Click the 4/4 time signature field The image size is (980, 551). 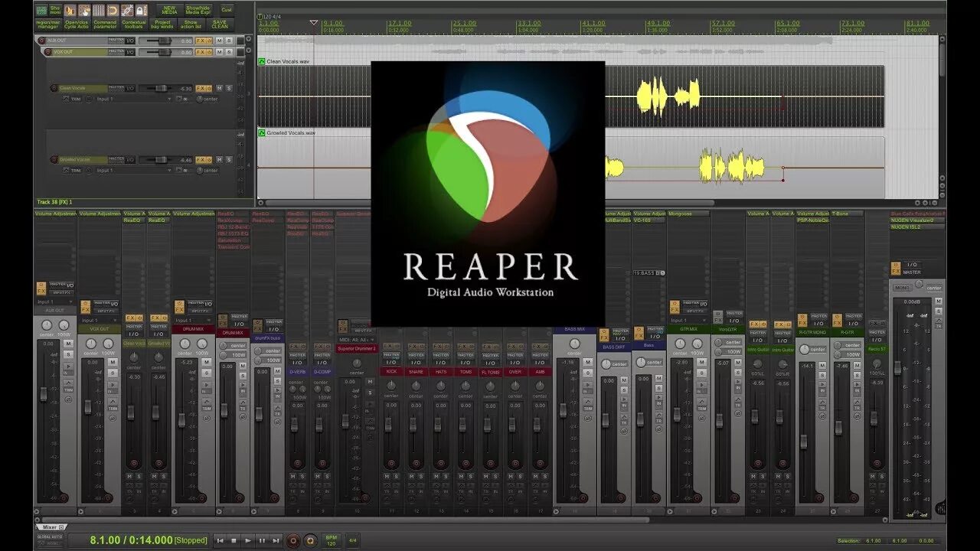click(353, 540)
